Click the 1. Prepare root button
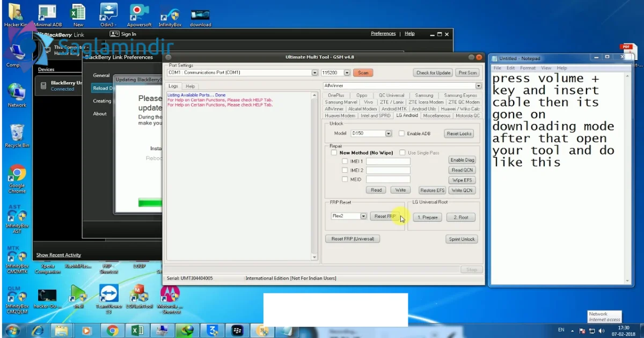Image resolution: width=644 pixels, height=338 pixels. pyautogui.click(x=428, y=217)
